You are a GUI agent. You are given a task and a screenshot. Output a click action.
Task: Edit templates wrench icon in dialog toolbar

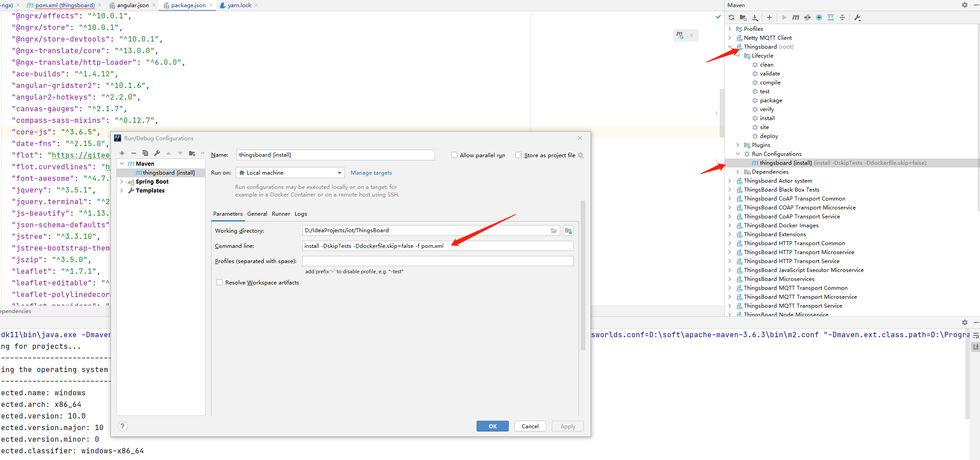(x=157, y=153)
